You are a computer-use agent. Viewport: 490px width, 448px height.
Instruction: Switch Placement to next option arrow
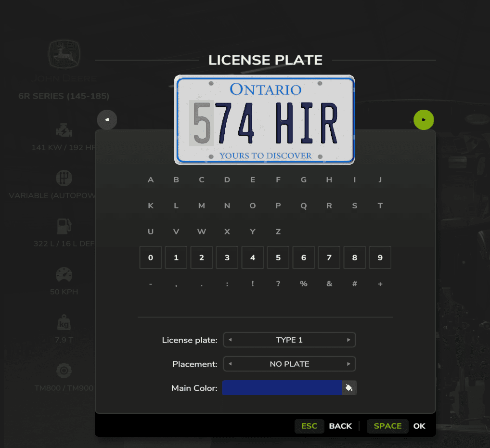pos(348,364)
